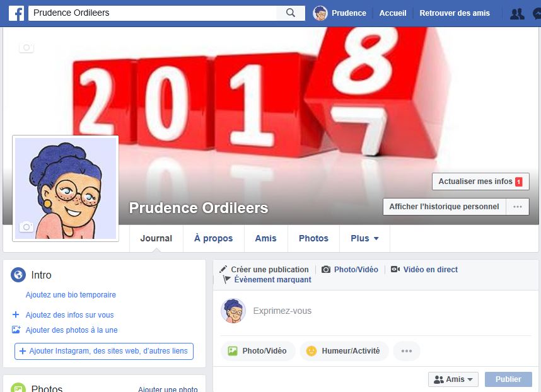Click the search magnifier icon
This screenshot has width=541, height=392.
(291, 13)
